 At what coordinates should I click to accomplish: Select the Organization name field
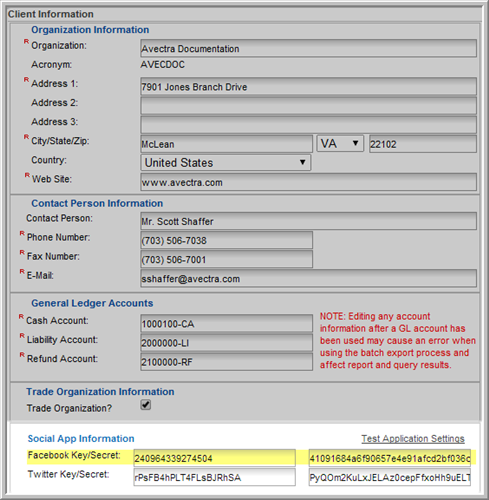click(x=308, y=48)
